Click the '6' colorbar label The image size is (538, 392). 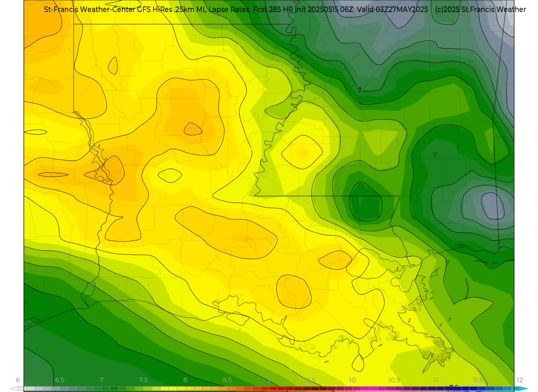coord(18,380)
